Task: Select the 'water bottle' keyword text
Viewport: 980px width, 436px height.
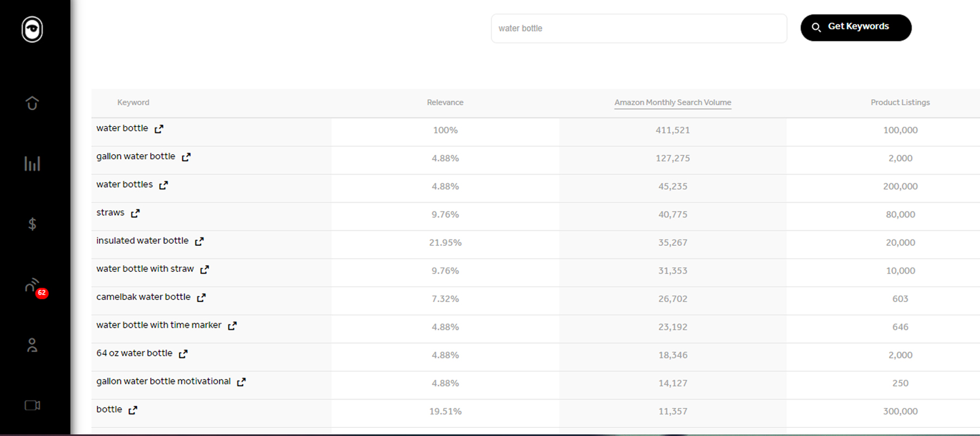Action: pyautogui.click(x=122, y=128)
